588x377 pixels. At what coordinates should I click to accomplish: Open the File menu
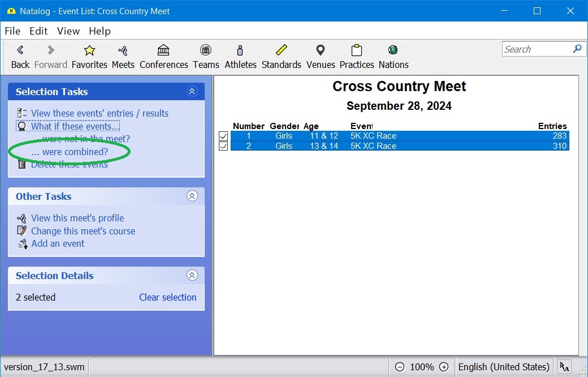pos(12,31)
